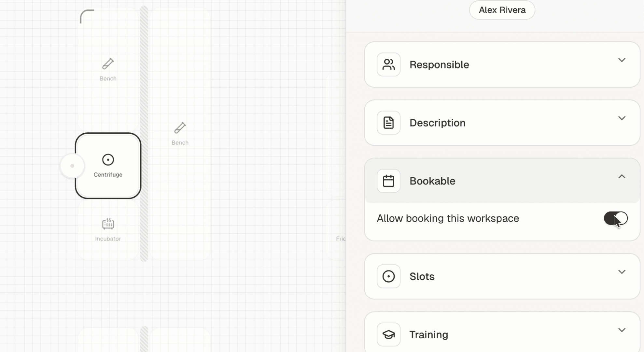Select the upper Bench test tube icon
The width and height of the screenshot is (644, 352).
click(x=108, y=64)
